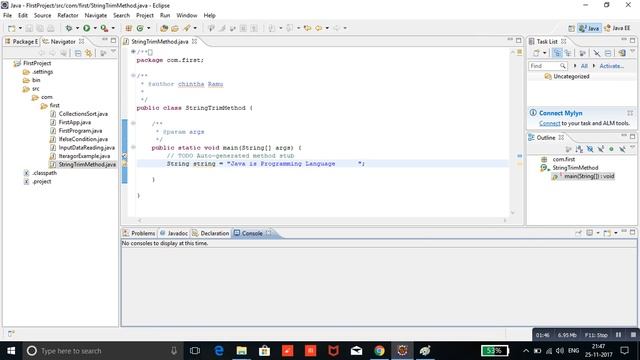Screen dimensions: 640x360
Task: Click the Debug bug icon in toolbar
Action: point(69,28)
